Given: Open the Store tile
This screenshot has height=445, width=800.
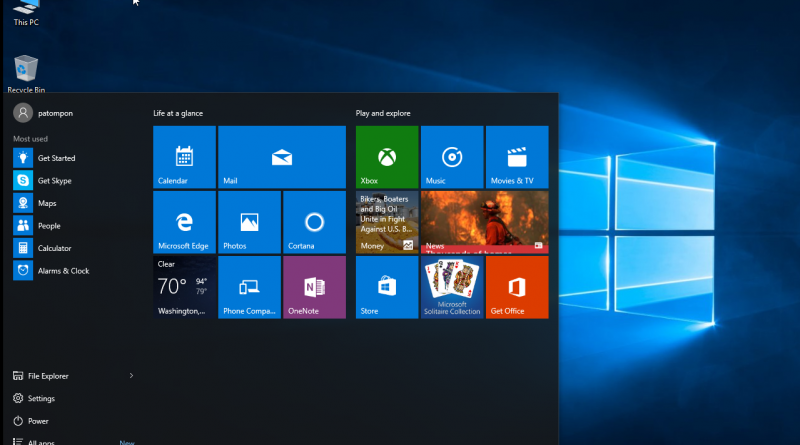Looking at the screenshot, I should coord(387,287).
